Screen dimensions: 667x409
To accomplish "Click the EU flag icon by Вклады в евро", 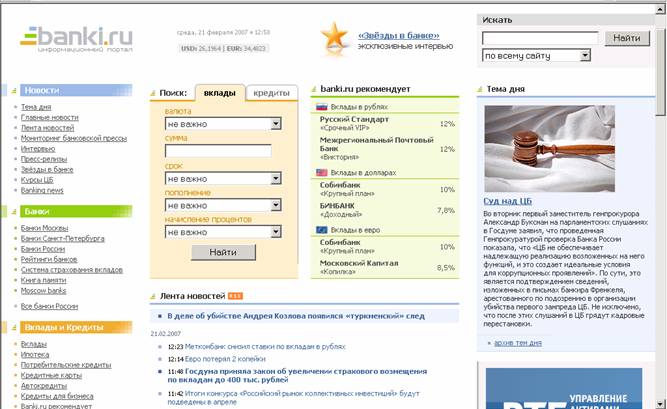I will point(322,230).
